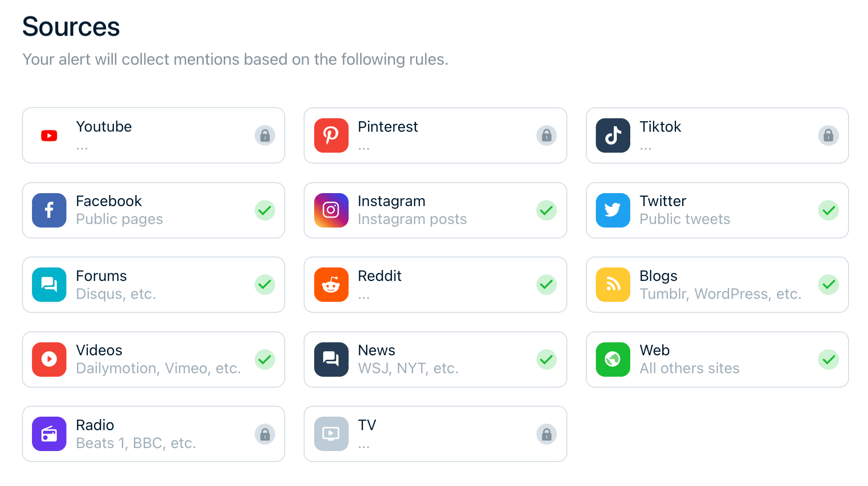Click the Twitter bird icon
The height and width of the screenshot is (486, 868).
[x=613, y=210]
